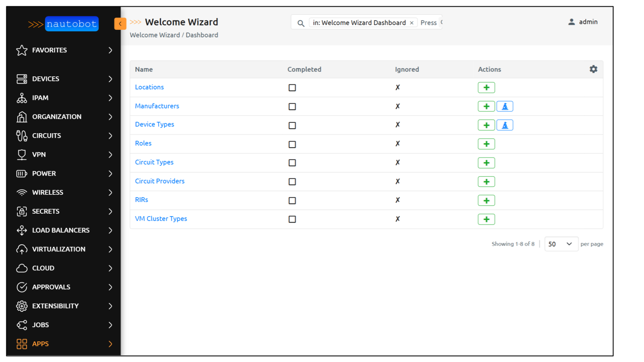Open the Circuit Providers link
644x362 pixels.
tap(160, 181)
